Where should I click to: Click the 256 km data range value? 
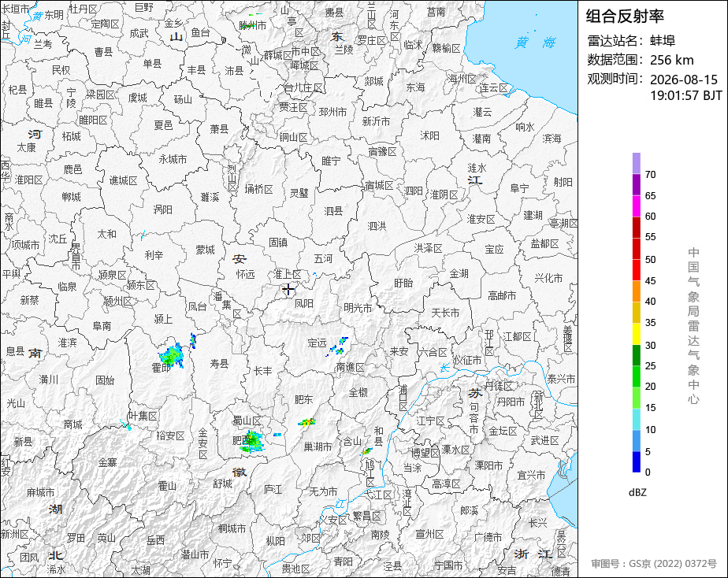point(671,60)
